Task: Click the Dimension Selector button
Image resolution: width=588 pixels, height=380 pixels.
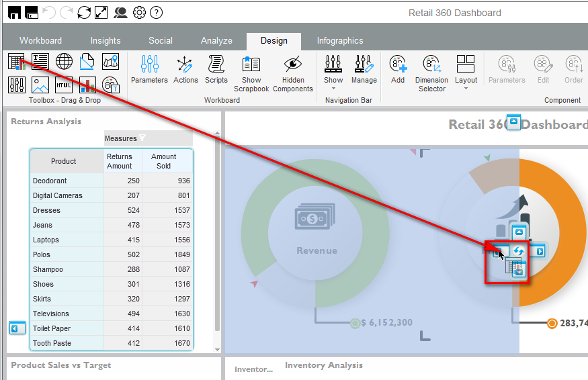Action: coord(431,73)
